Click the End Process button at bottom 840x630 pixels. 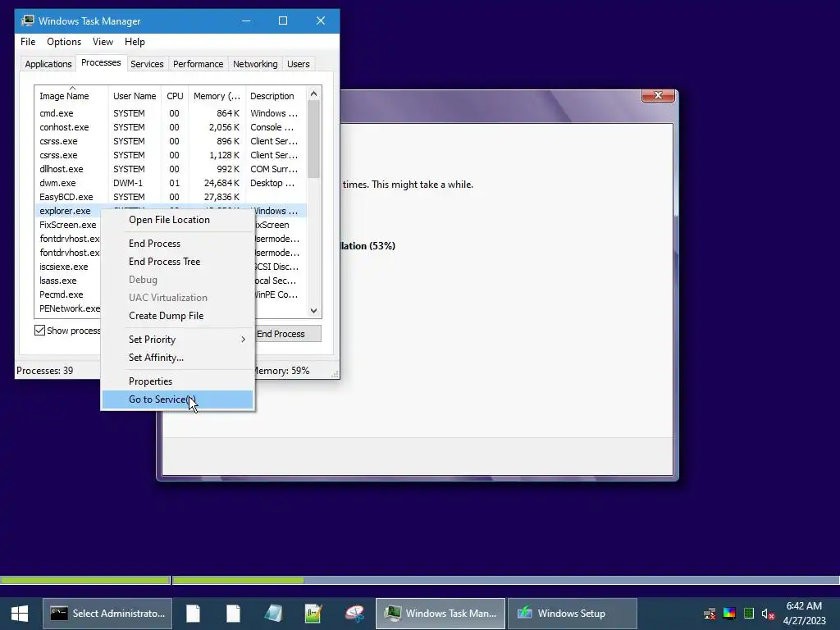(287, 334)
